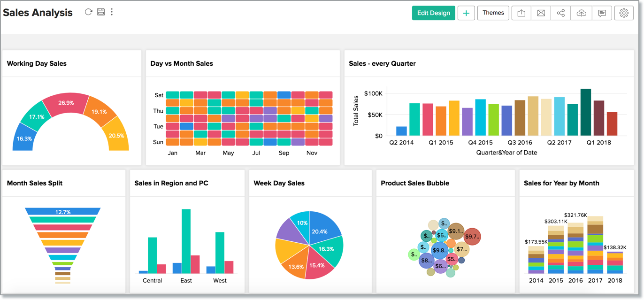Select the Week Day Sales title
Screen dimensions: 644x300
(x=279, y=183)
